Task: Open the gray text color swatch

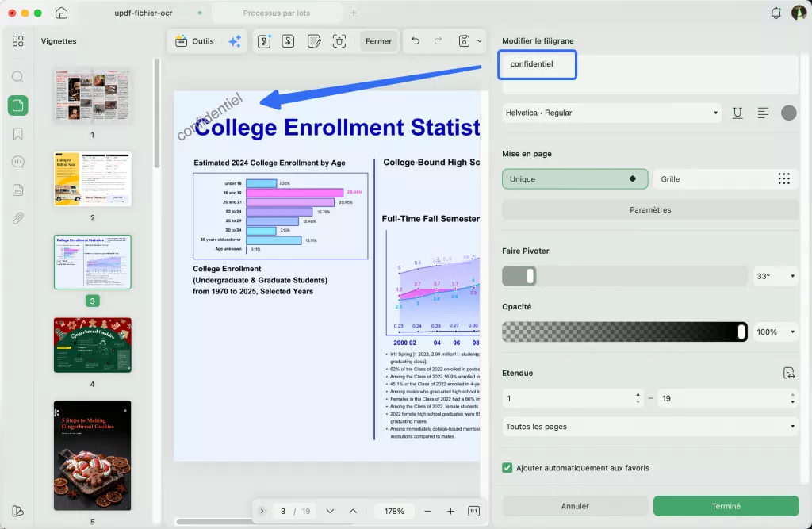Action: tap(789, 113)
